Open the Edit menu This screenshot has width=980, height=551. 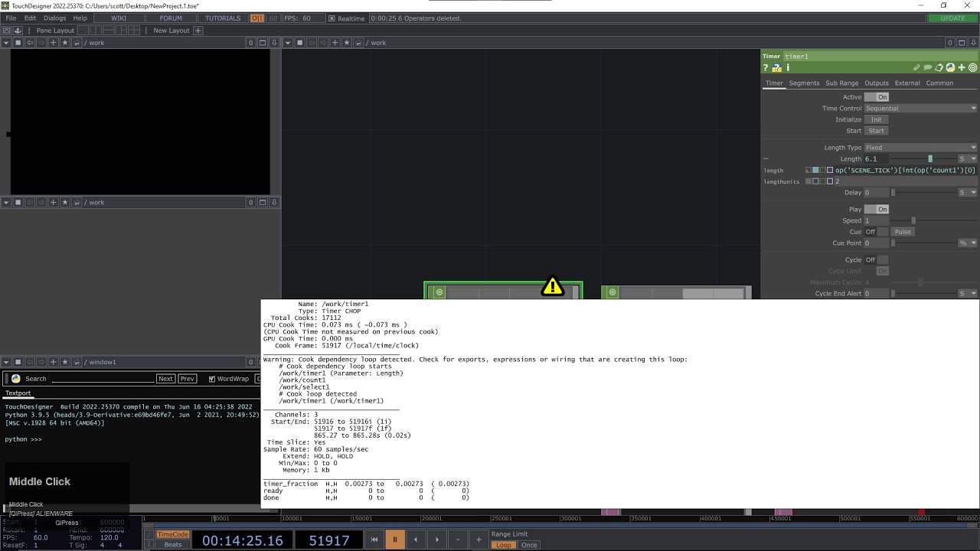point(30,18)
